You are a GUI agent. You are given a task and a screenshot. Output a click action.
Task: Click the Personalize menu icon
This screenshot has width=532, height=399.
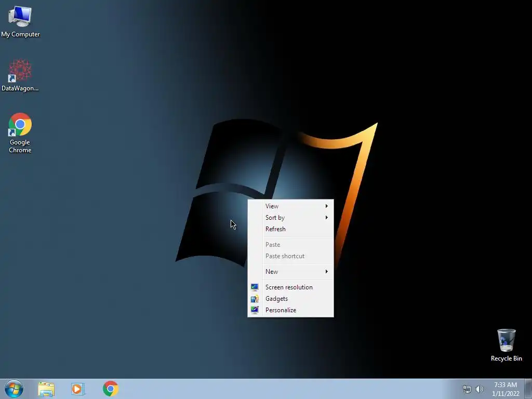(255, 310)
